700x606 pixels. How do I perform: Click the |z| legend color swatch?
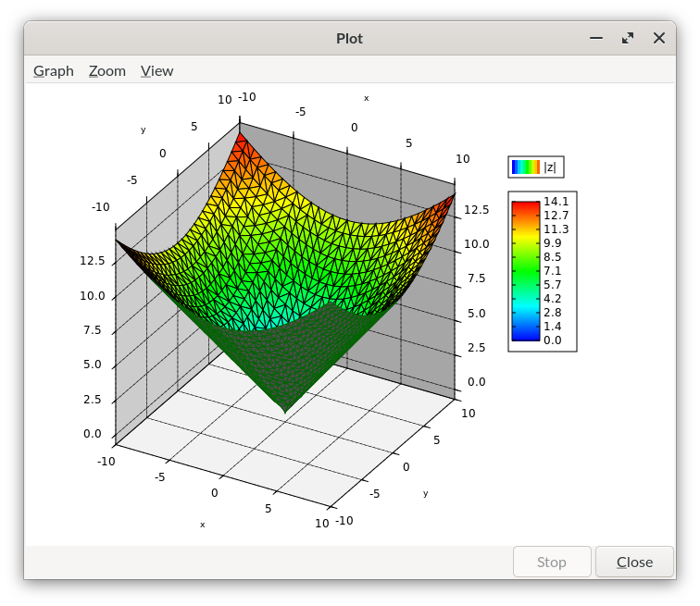click(x=525, y=167)
